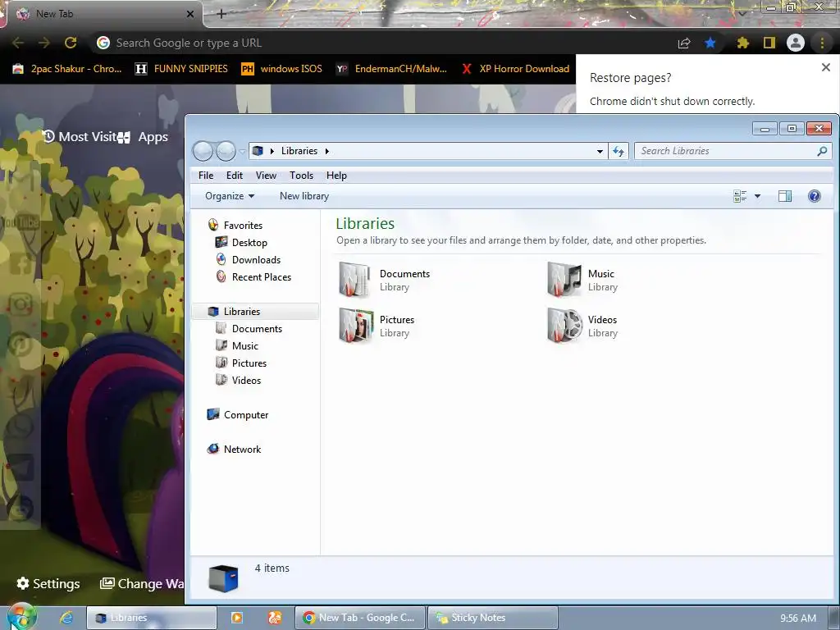Open the windows ISOS bookmark
840x630 pixels.
pyautogui.click(x=282, y=69)
